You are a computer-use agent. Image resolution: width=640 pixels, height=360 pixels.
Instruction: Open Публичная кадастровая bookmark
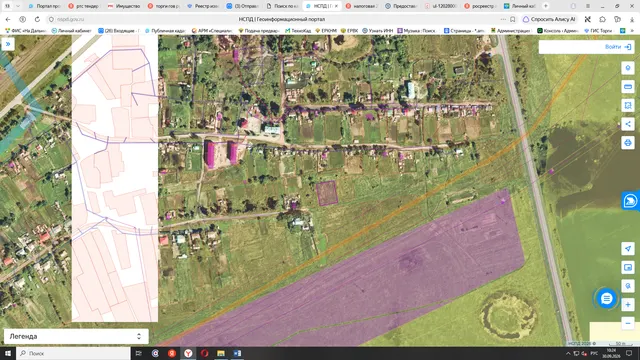[x=165, y=31]
